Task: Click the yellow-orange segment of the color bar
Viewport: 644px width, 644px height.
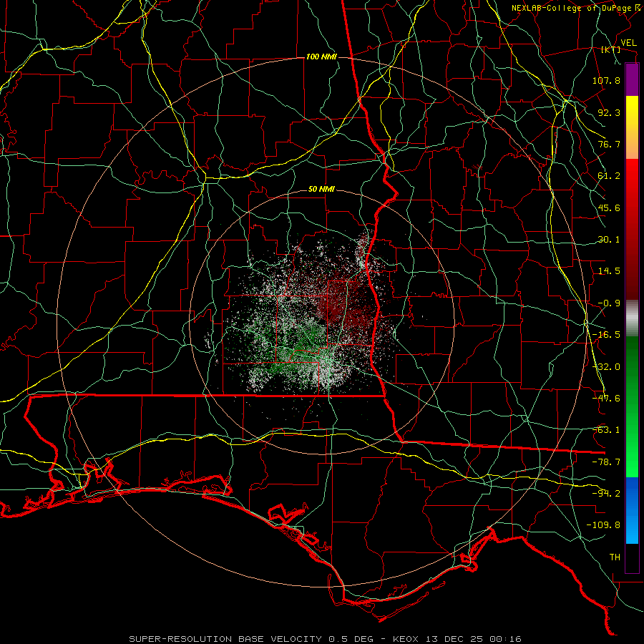Action: (632, 127)
